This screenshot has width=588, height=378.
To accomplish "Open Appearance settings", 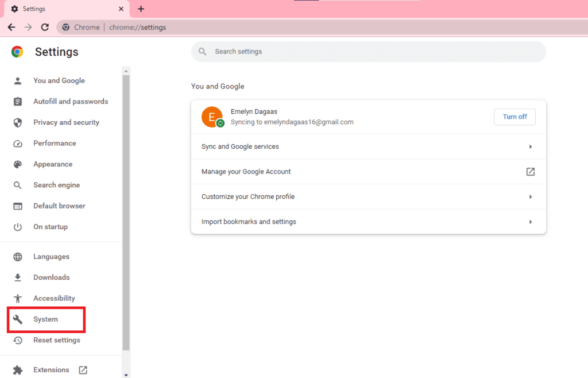I will coord(52,164).
